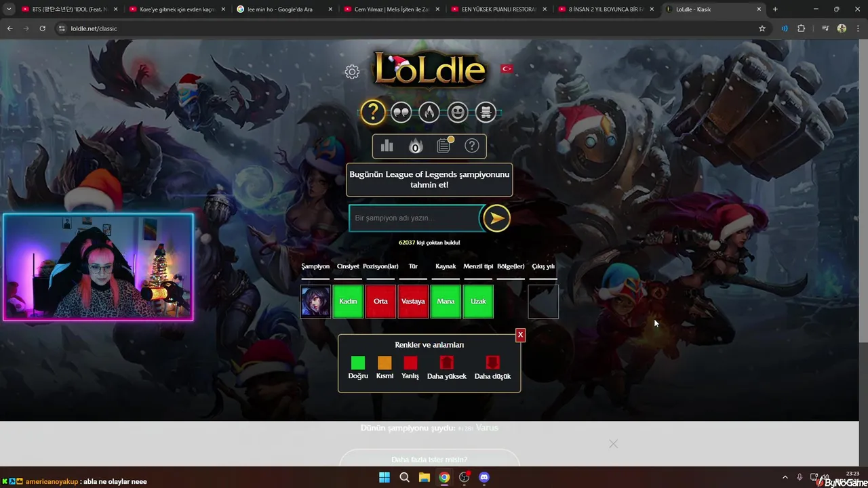The image size is (868, 488).
Task: Click the Kaynak column header
Action: (x=446, y=266)
